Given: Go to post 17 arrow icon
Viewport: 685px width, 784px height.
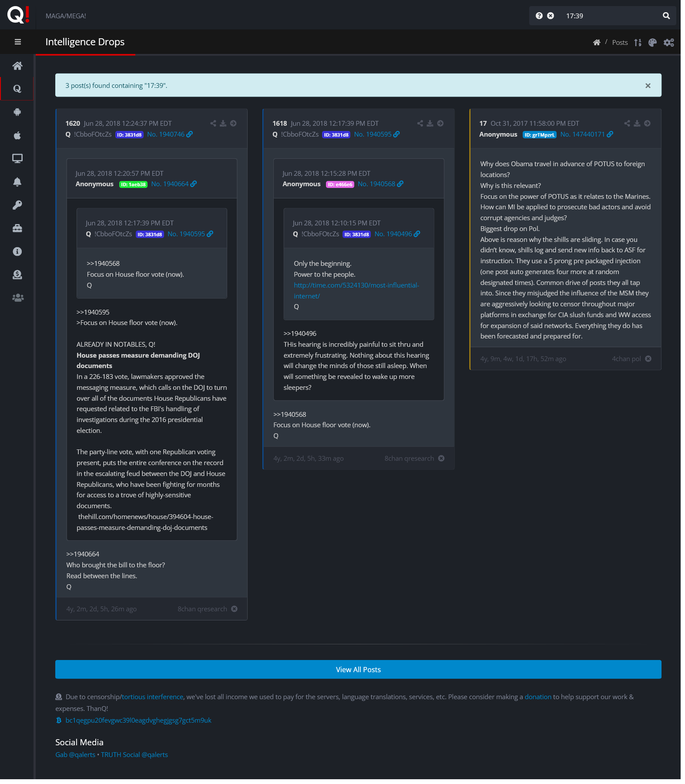Looking at the screenshot, I should 647,124.
